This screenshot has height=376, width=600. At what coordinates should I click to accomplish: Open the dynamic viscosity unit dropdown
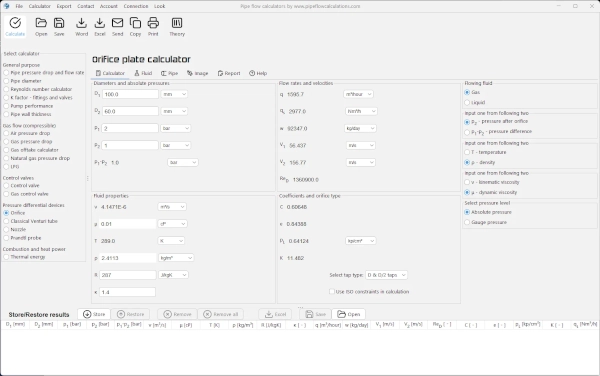pos(172,224)
